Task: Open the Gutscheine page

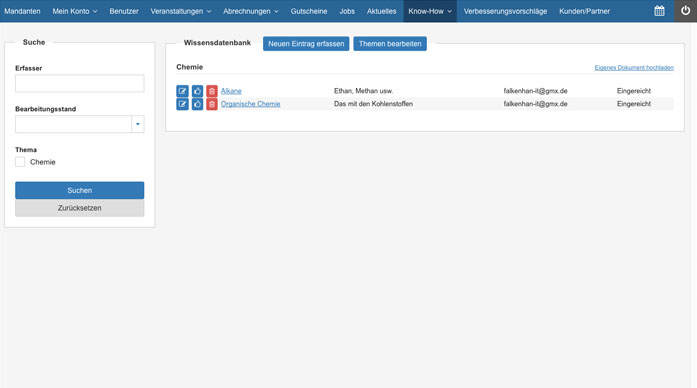Action: tap(309, 11)
